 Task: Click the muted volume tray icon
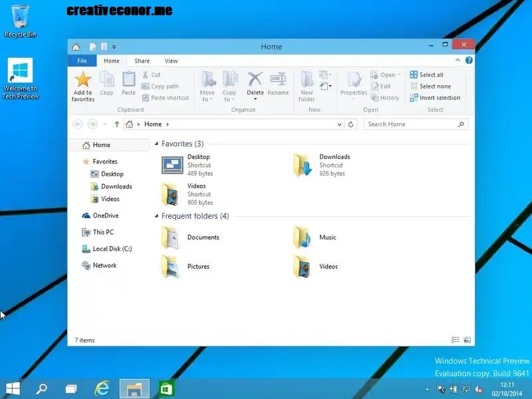(x=479, y=389)
